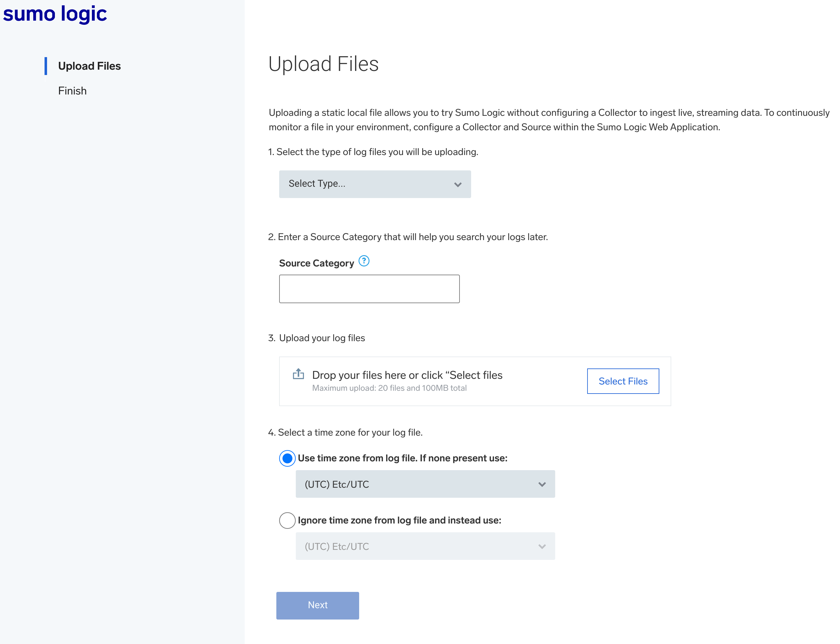Click the Select Type dropdown chevron
The height and width of the screenshot is (644, 840).
click(457, 185)
